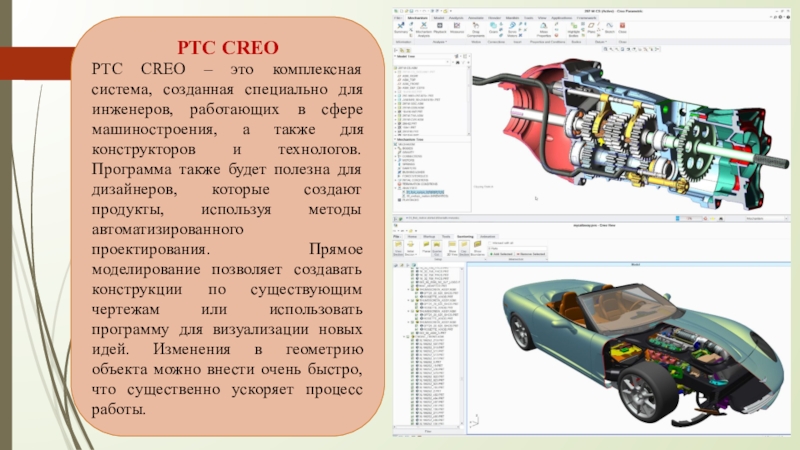Expand the Analysis group dropdown in ribbon

tap(447, 42)
